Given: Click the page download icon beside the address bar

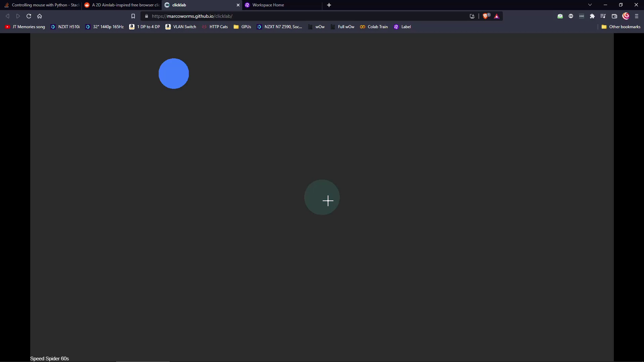Looking at the screenshot, I should click(x=472, y=16).
